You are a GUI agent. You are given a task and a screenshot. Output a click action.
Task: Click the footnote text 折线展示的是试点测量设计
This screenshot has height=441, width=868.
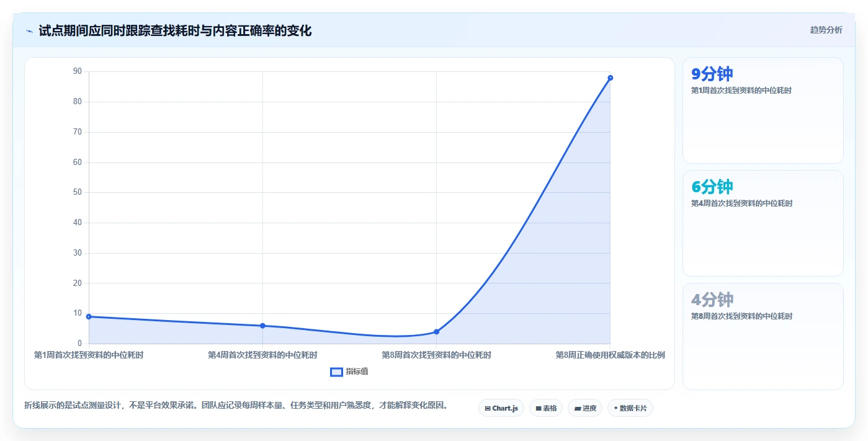pos(236,406)
